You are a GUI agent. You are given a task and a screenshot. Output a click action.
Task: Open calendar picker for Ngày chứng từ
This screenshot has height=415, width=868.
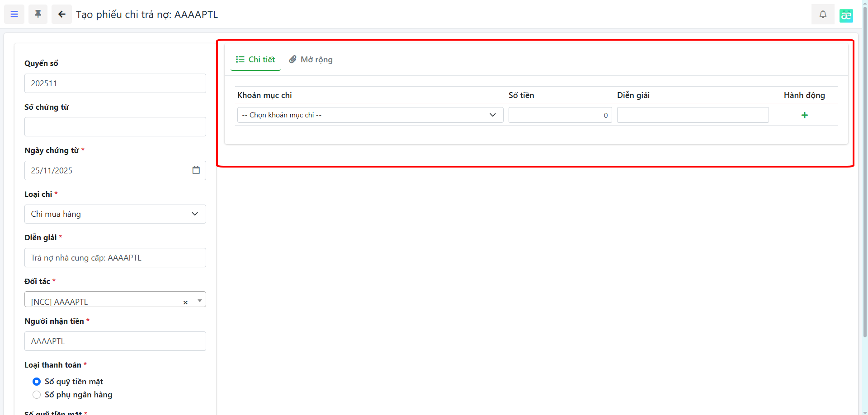196,170
